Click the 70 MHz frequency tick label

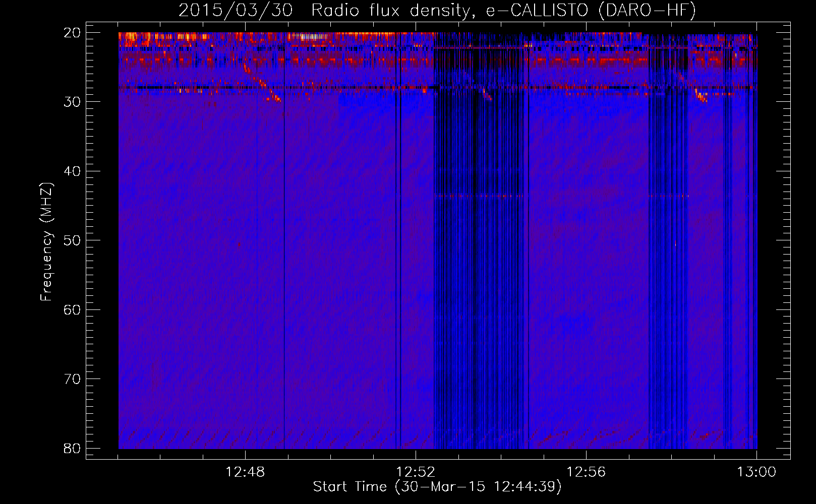[72, 379]
